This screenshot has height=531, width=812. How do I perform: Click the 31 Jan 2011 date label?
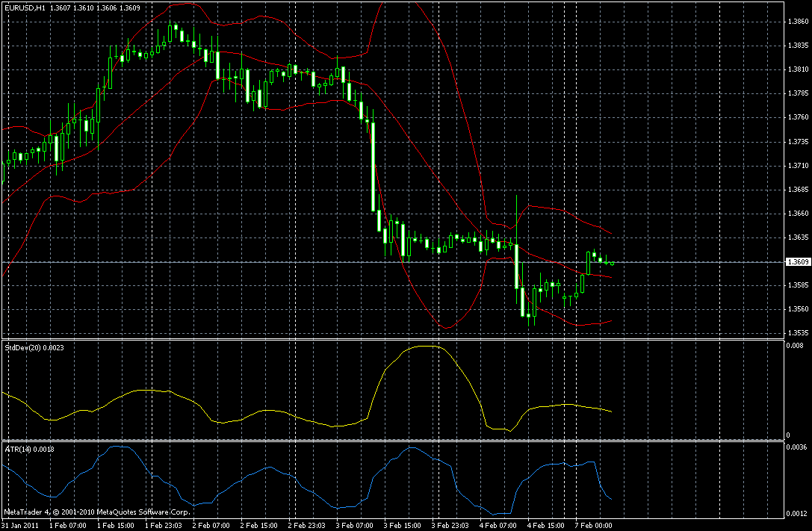(x=19, y=526)
